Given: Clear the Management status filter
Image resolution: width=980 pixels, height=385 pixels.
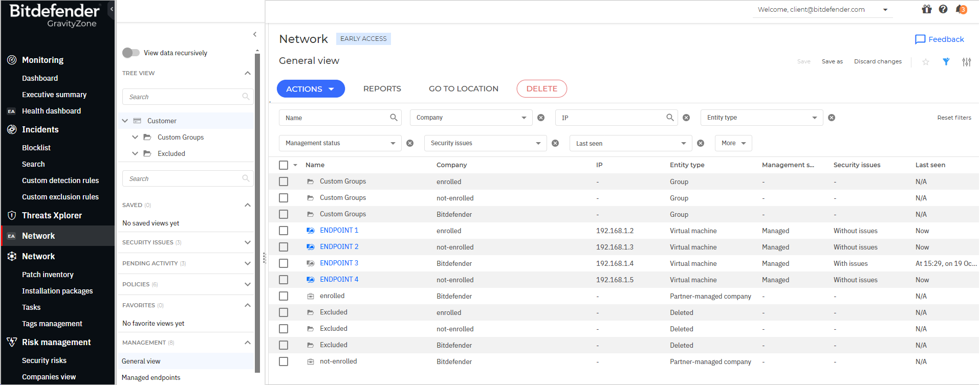Looking at the screenshot, I should 410,143.
